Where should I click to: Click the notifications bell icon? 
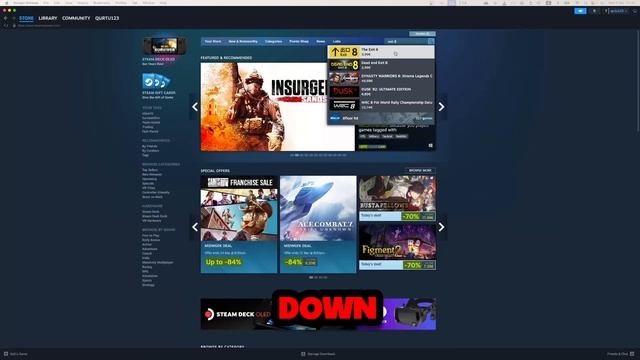click(x=594, y=11)
